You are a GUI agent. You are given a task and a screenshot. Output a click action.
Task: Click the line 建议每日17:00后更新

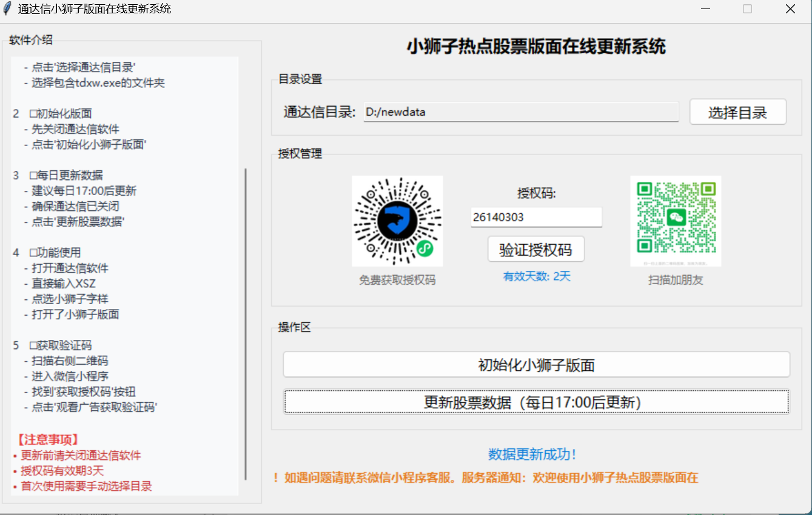[x=80, y=191]
